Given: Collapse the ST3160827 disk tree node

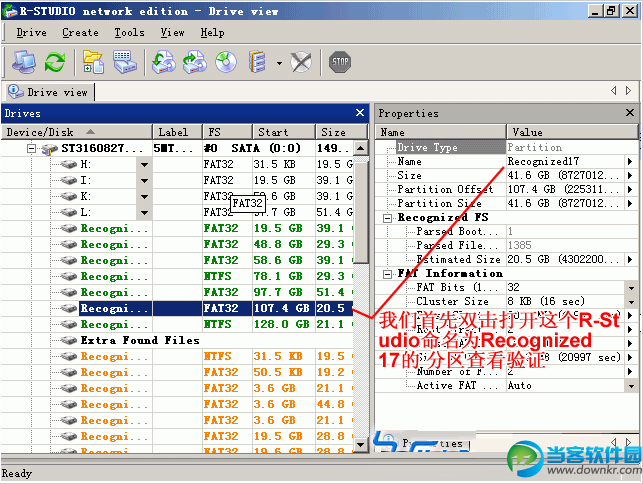Looking at the screenshot, I should tap(31, 148).
